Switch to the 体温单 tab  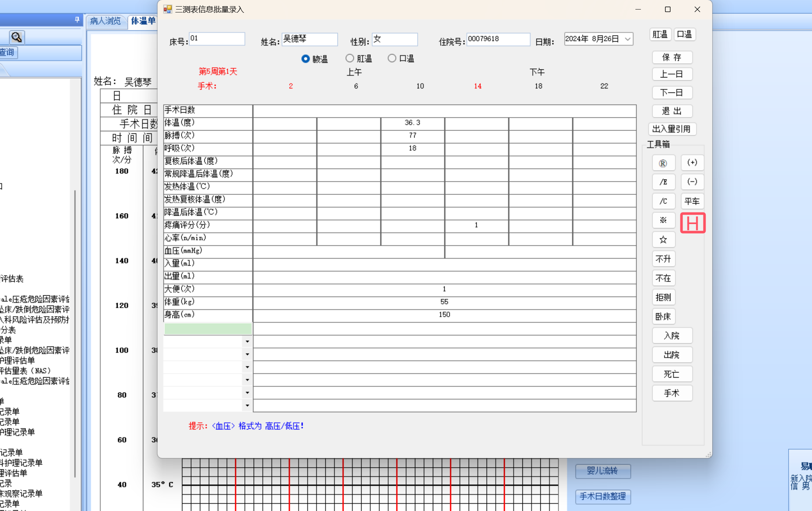[143, 21]
